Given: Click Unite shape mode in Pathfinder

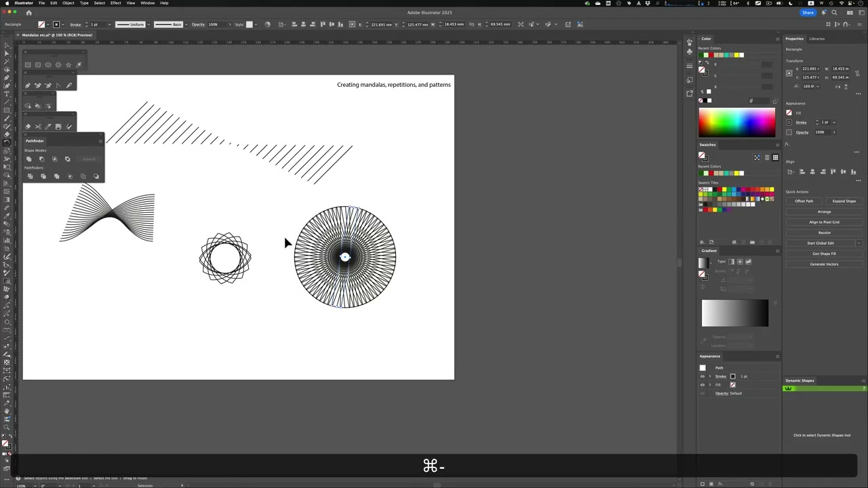Looking at the screenshot, I should tap(28, 159).
